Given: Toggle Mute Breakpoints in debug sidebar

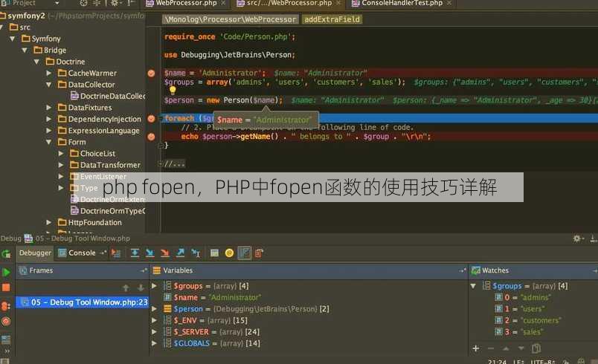Looking at the screenshot, I should (6, 322).
